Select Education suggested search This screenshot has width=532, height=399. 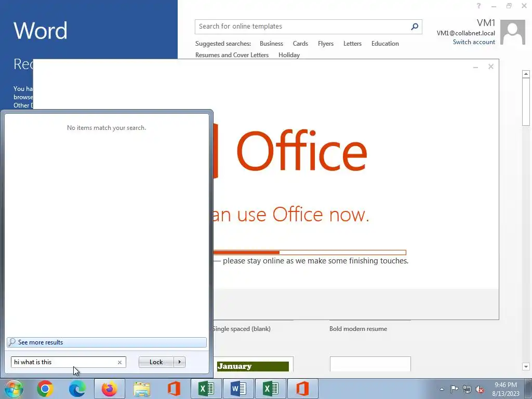pos(385,44)
